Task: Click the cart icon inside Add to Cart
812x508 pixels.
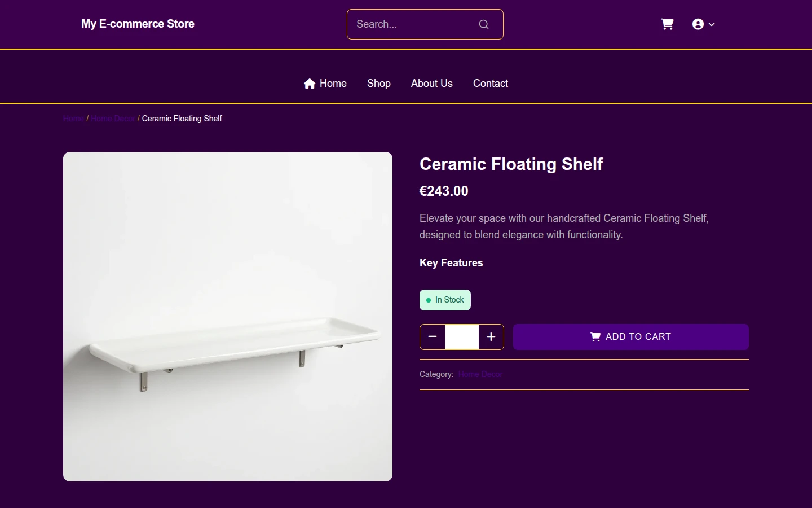Action: (595, 337)
